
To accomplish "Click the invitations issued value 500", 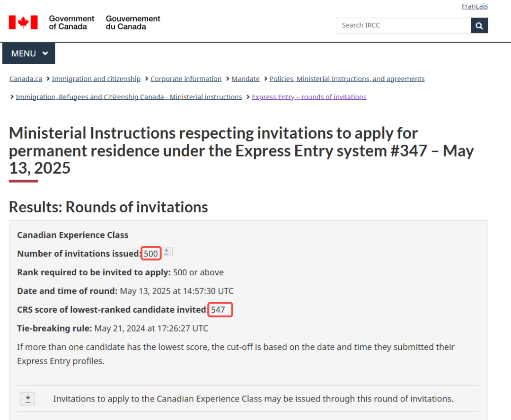I will click(151, 254).
